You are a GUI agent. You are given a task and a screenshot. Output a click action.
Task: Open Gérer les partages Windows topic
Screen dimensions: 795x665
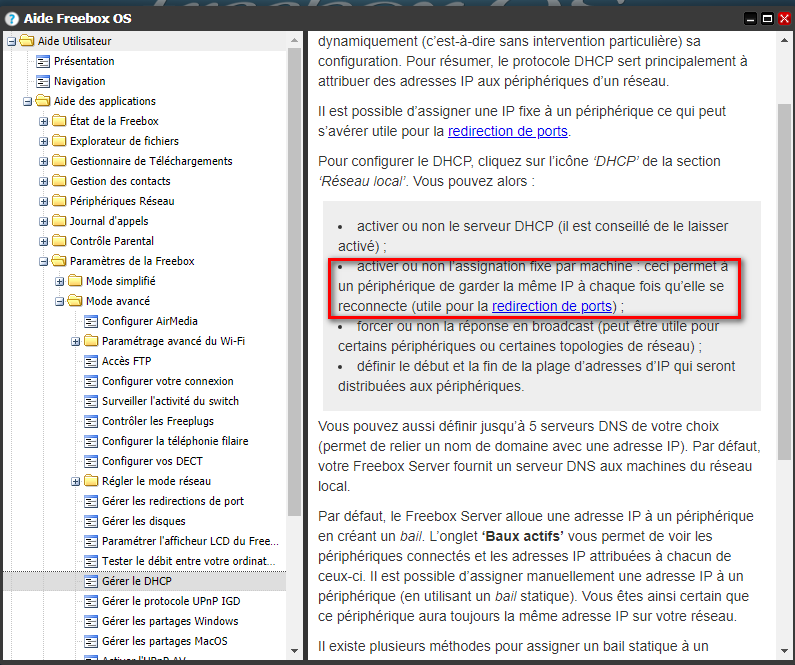[x=170, y=621]
